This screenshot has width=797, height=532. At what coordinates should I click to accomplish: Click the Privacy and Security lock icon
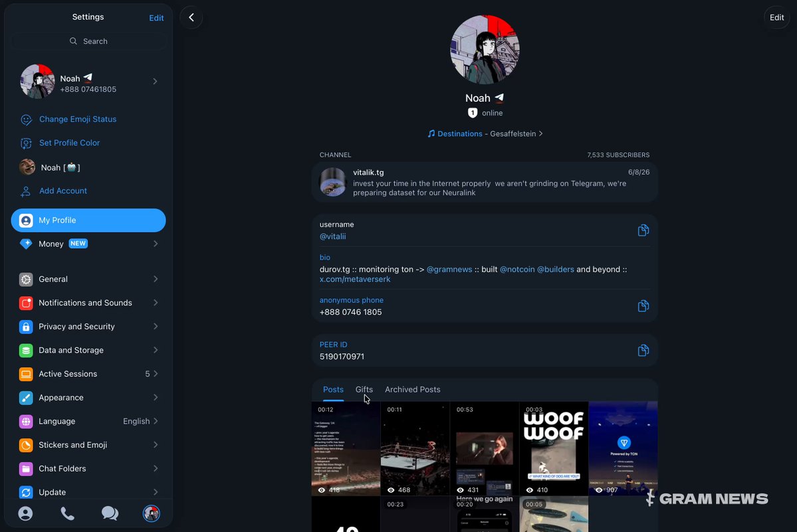point(26,326)
